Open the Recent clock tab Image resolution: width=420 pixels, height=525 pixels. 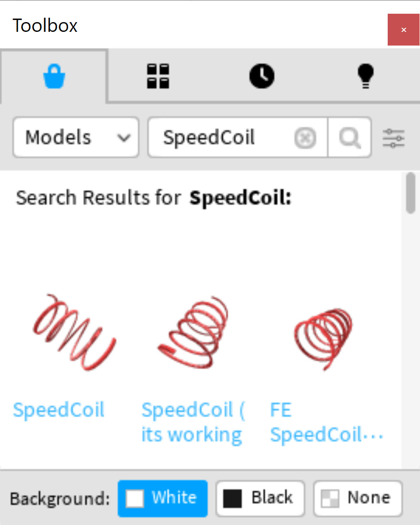262,76
